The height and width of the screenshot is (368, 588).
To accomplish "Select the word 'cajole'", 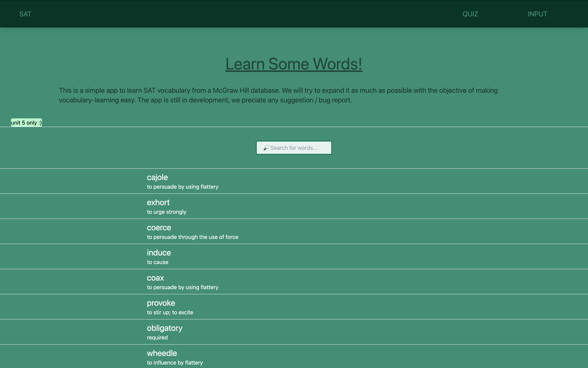I will point(157,177).
